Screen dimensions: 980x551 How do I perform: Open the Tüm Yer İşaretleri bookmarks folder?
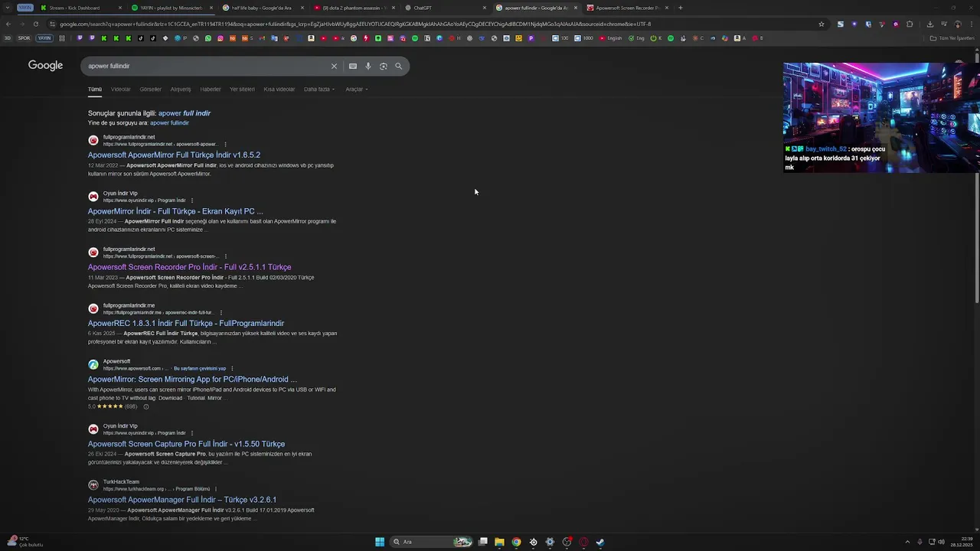point(952,38)
